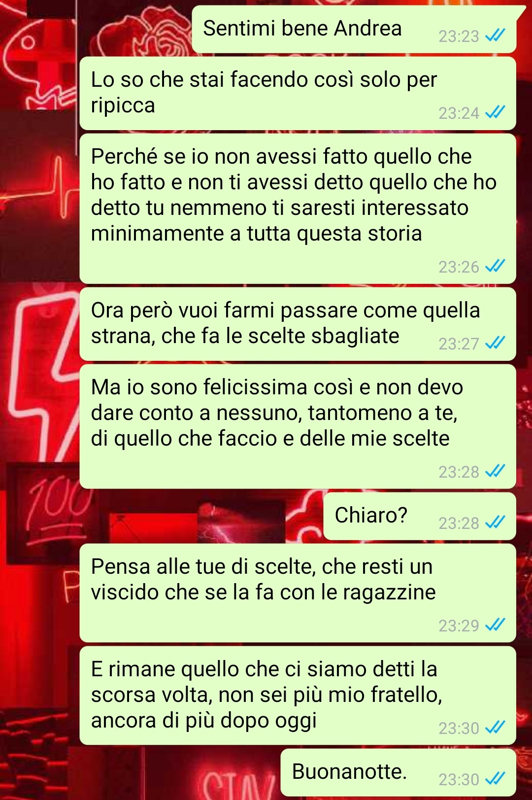Image resolution: width=532 pixels, height=800 pixels.
Task: Tap the blue ticks on the 'felicissima' message at 23:28
Action: [495, 471]
